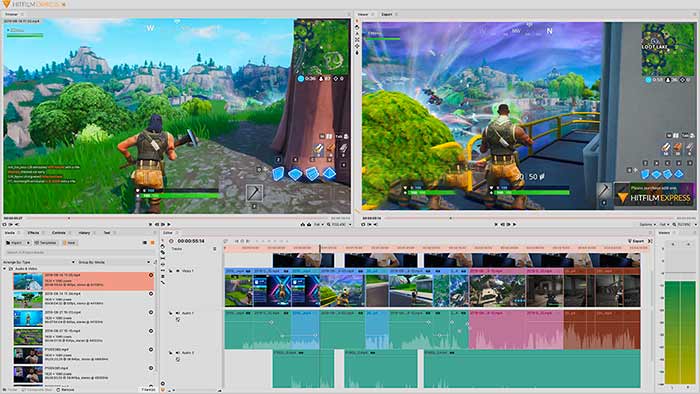Select the second media clip thumbnail
The height and width of the screenshot is (394, 700).
point(28,300)
